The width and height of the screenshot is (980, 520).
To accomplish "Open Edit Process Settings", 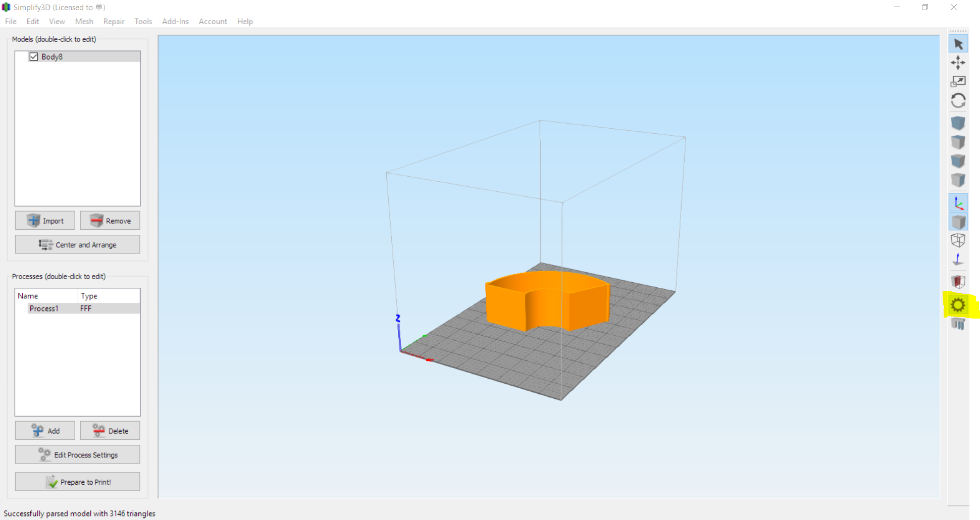I will [x=77, y=454].
